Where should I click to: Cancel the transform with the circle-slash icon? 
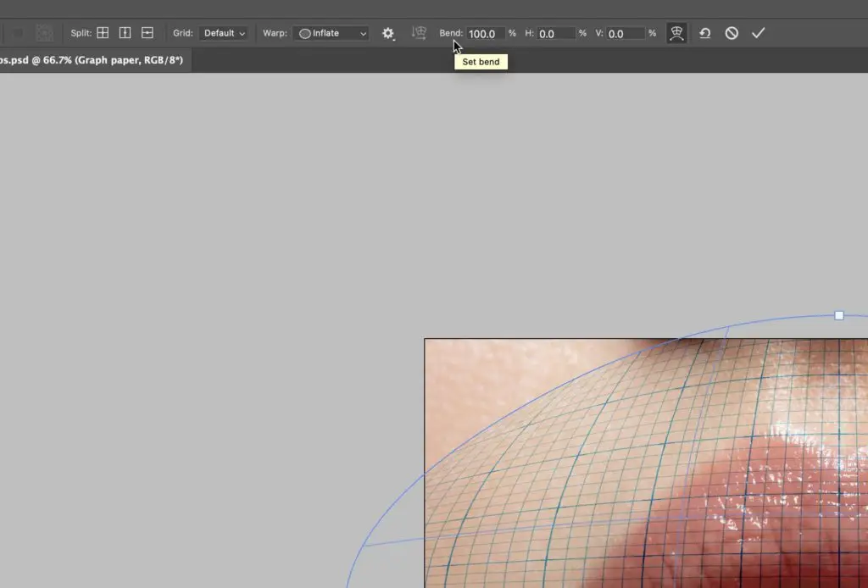coord(732,33)
